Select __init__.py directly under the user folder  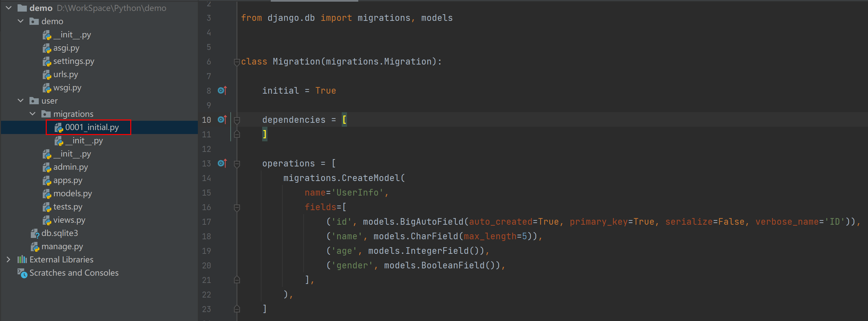pyautogui.click(x=72, y=154)
